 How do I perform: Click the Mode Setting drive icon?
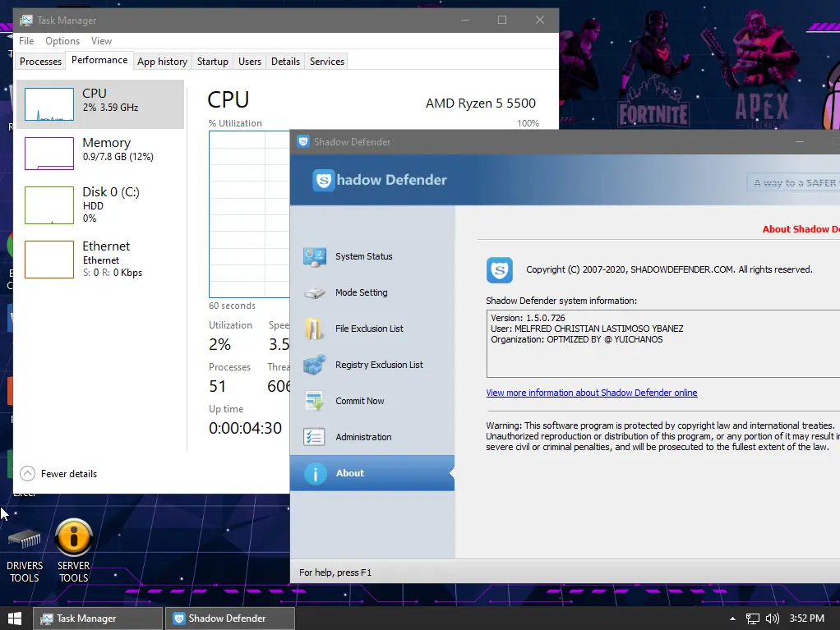point(315,293)
